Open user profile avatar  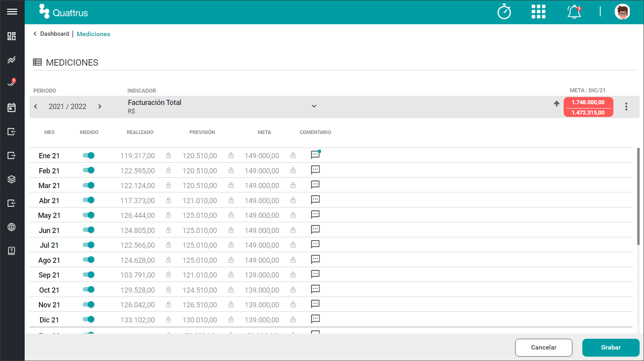click(x=622, y=12)
